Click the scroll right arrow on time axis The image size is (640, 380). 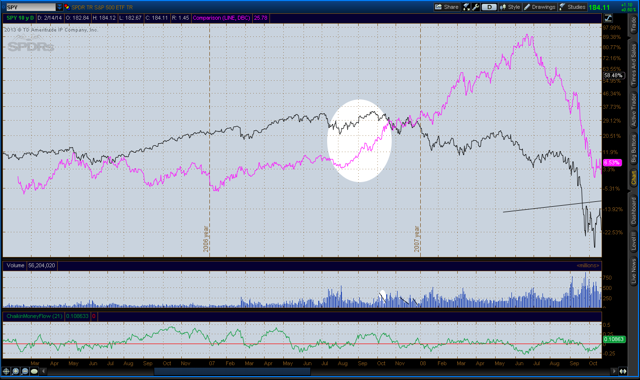coord(613,371)
